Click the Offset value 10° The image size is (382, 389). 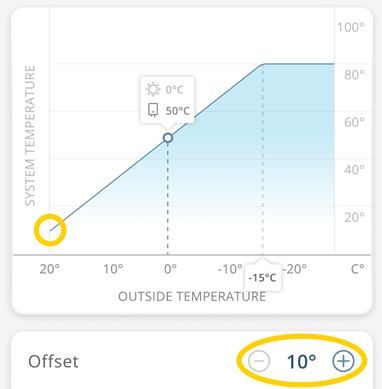click(301, 361)
